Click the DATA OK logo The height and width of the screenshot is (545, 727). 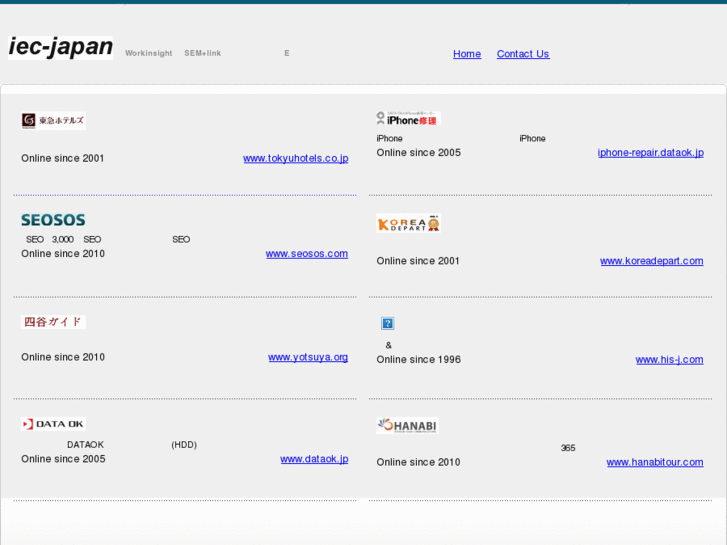pos(53,424)
